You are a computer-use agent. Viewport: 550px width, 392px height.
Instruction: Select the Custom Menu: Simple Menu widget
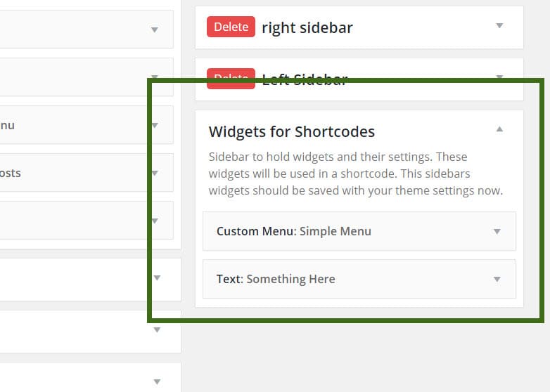(x=359, y=231)
